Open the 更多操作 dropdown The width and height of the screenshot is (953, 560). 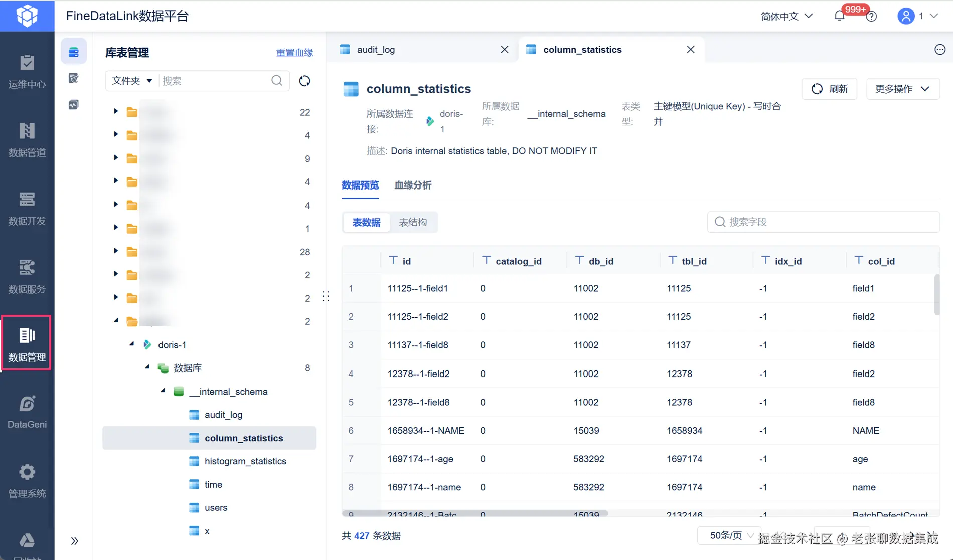pos(903,89)
